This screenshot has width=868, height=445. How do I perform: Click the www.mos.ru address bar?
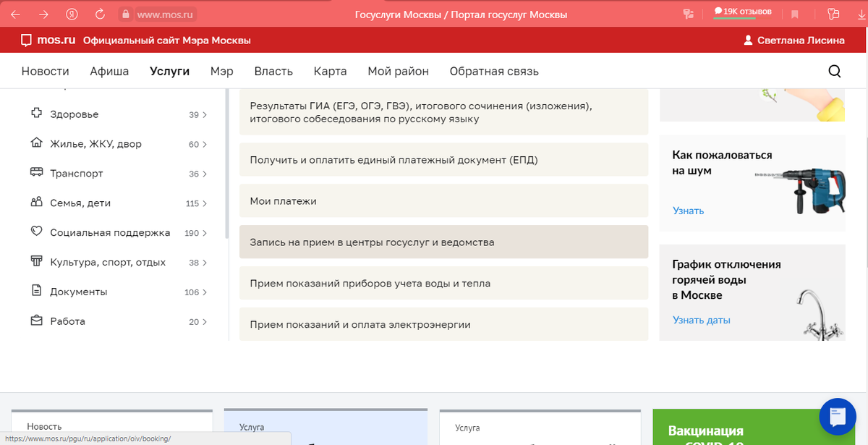click(166, 14)
